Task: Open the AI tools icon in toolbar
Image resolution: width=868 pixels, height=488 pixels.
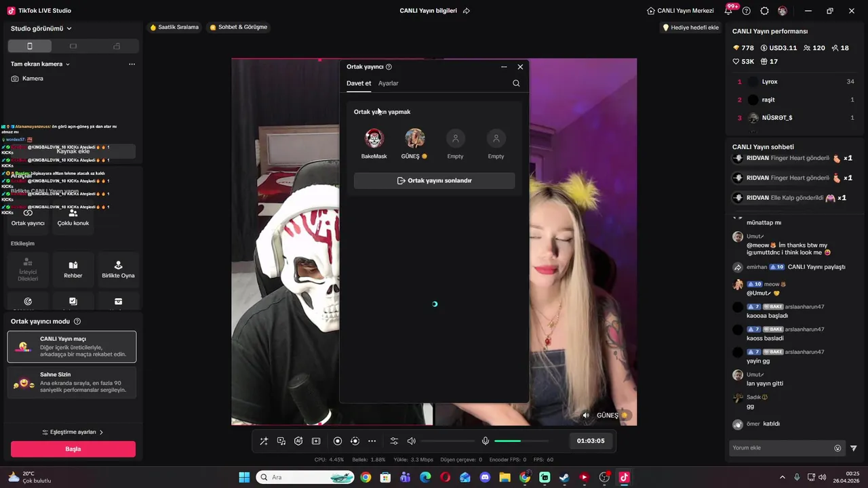Action: 298,441
